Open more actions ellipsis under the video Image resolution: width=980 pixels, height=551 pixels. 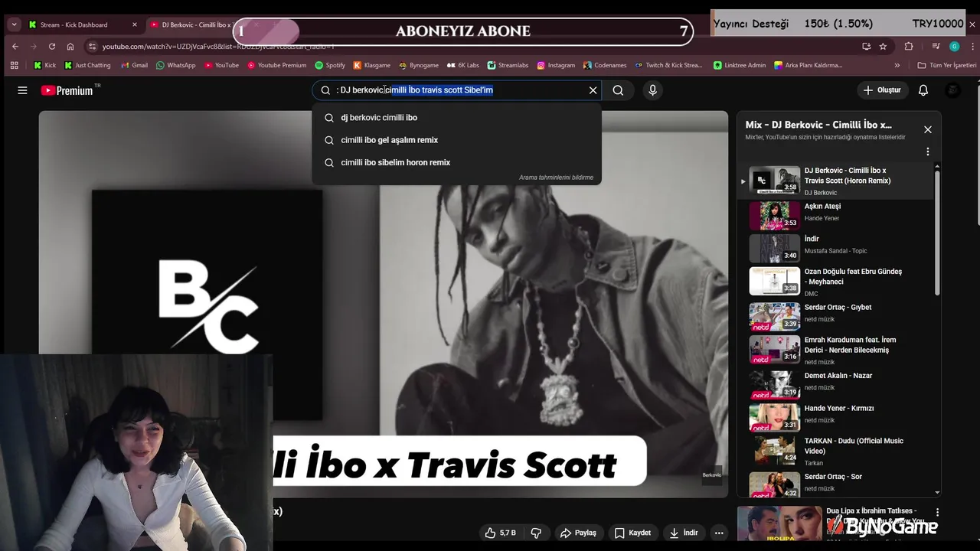[x=718, y=533]
